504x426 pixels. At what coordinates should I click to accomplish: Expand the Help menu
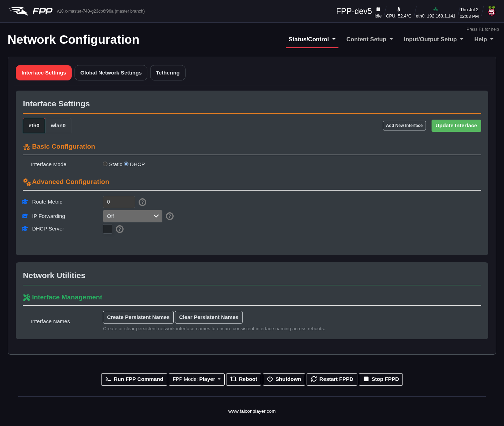click(484, 40)
